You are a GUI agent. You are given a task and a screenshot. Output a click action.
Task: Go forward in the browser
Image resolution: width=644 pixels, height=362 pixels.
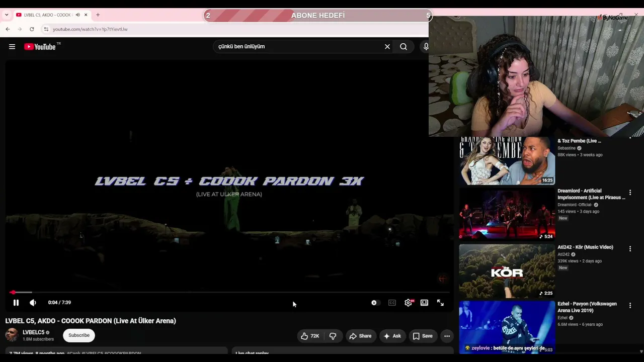click(20, 29)
